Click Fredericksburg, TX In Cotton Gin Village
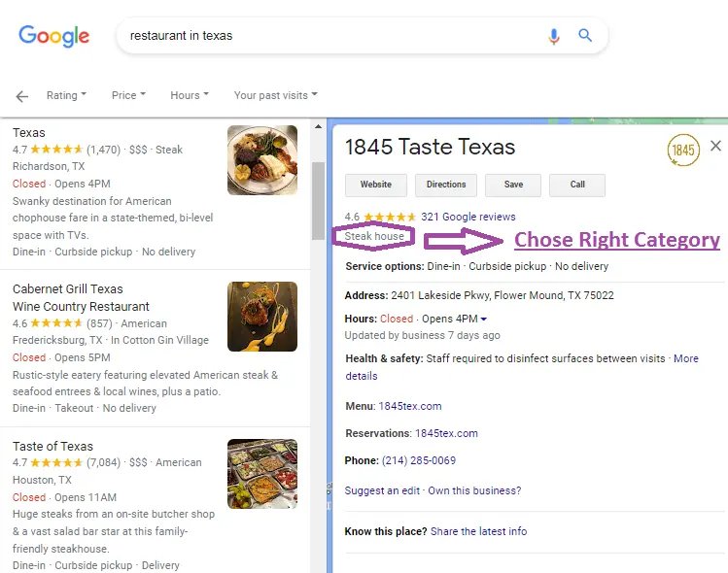 [x=111, y=340]
